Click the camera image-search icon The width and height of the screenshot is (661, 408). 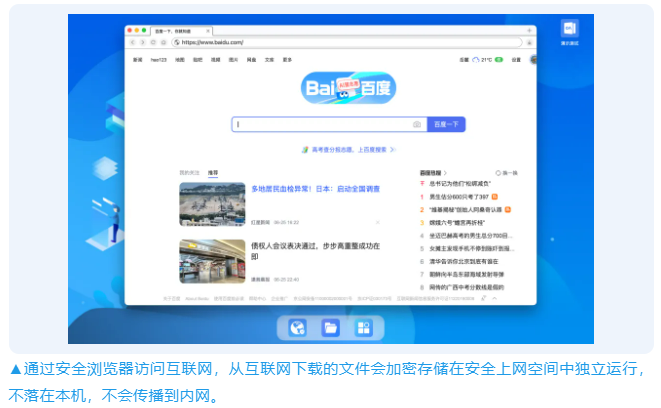(417, 124)
